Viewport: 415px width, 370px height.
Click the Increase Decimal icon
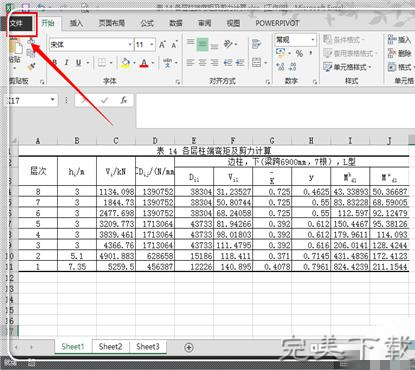[281, 66]
